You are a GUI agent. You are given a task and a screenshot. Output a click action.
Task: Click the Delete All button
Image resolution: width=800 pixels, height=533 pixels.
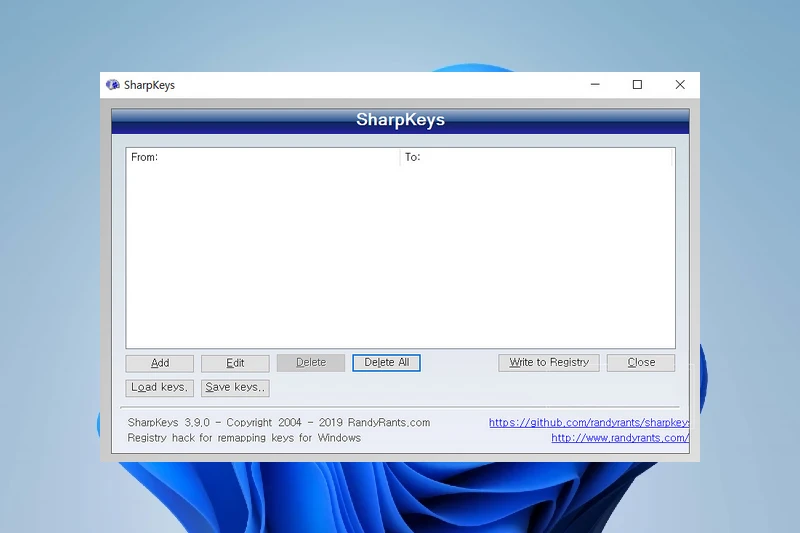(x=386, y=363)
